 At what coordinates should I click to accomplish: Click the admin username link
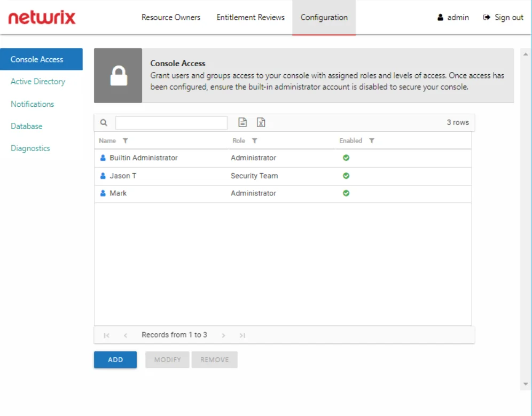pyautogui.click(x=458, y=17)
